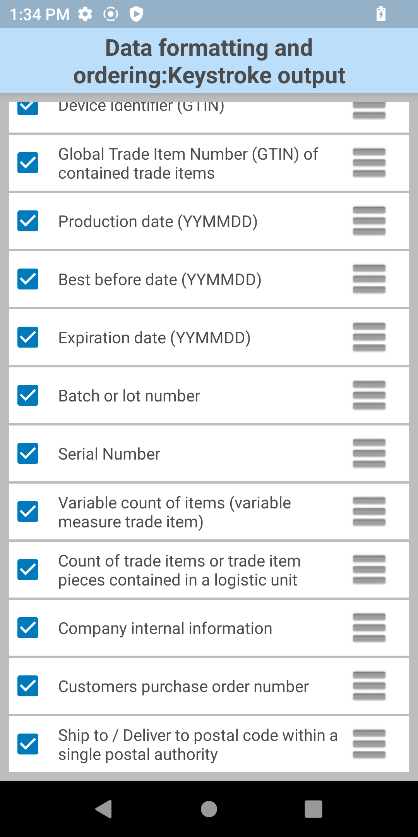418x837 pixels.
Task: Tap the drag handle for Customers purchase order number
Action: (x=369, y=686)
